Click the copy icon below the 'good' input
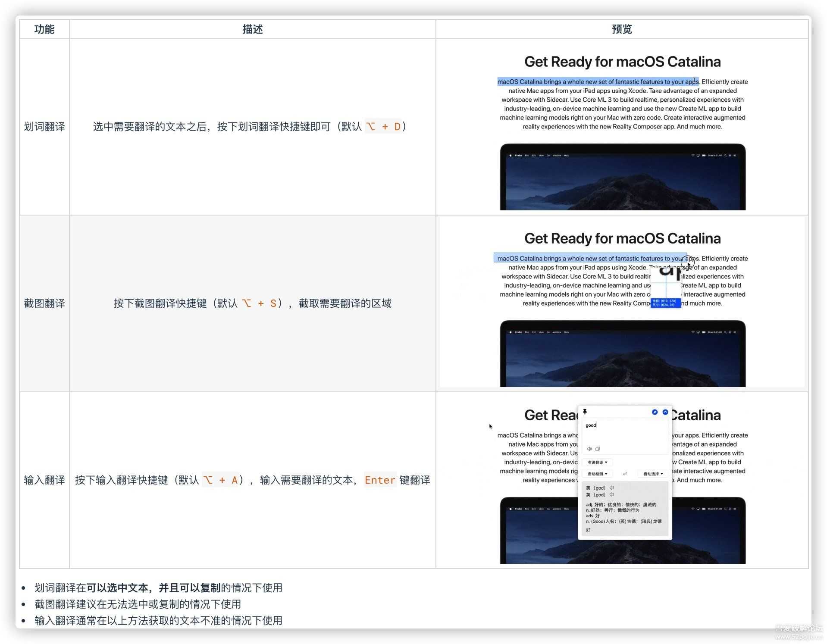Screen dimensions: 827x644 coord(598,449)
